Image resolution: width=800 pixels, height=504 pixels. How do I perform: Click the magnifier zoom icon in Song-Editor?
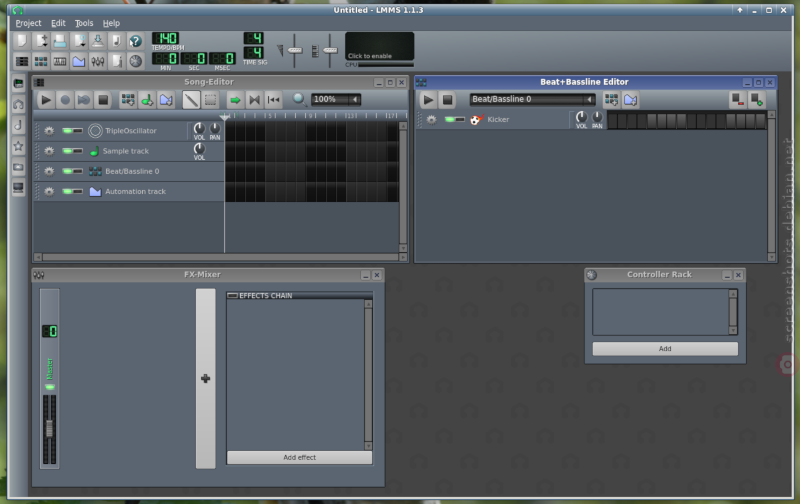[x=299, y=99]
